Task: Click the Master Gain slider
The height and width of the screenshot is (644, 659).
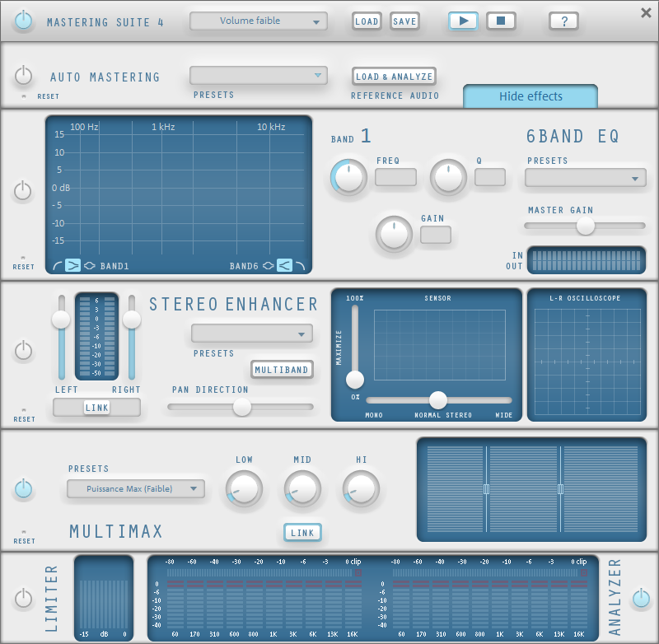Action: pyautogui.click(x=585, y=226)
